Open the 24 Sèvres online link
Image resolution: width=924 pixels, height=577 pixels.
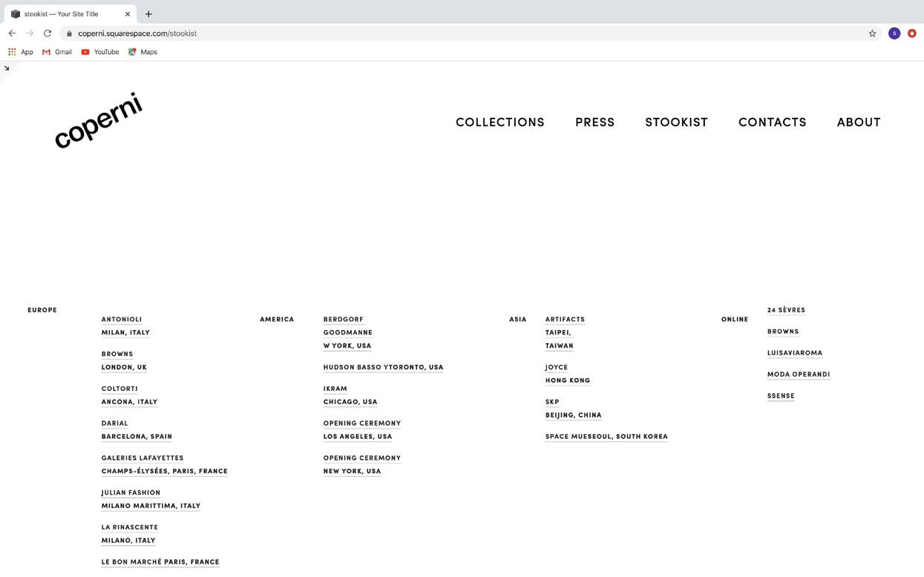(786, 311)
